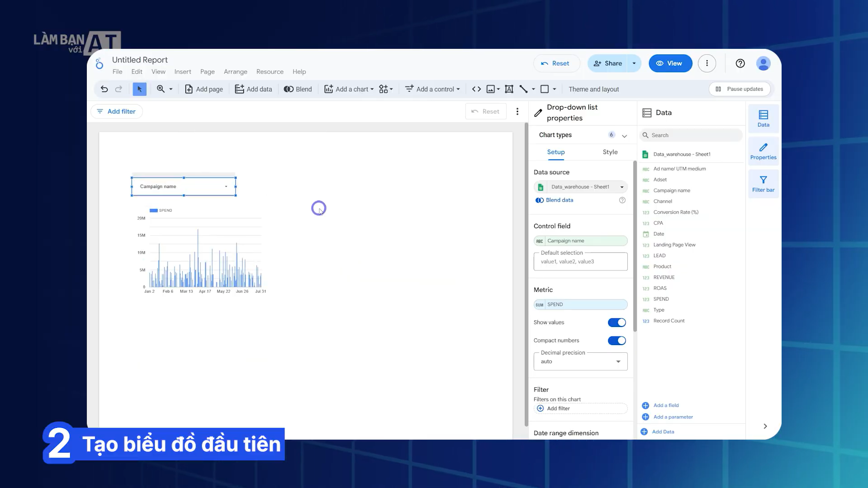Click the Blend toolbar icon
868x488 pixels.
coord(298,89)
